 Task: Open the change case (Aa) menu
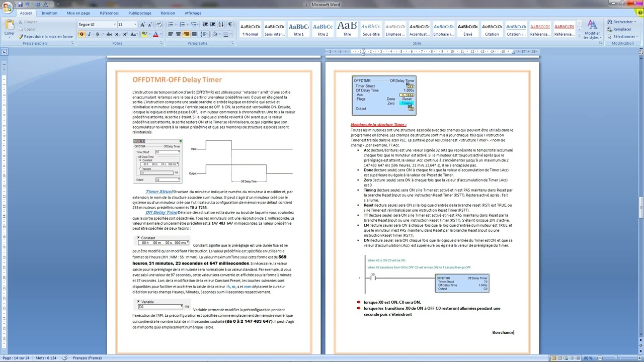point(134,34)
